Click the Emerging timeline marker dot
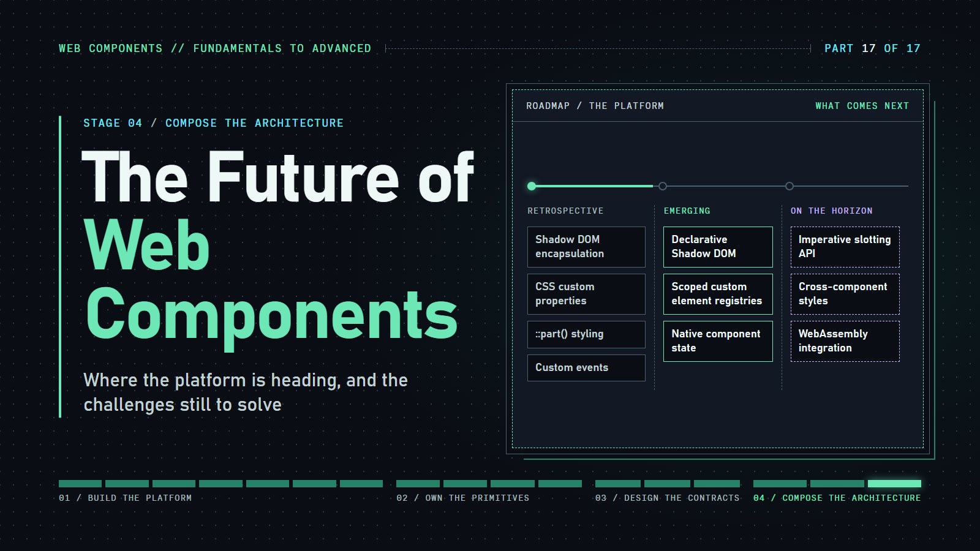Viewport: 980px width, 551px height. [x=662, y=186]
